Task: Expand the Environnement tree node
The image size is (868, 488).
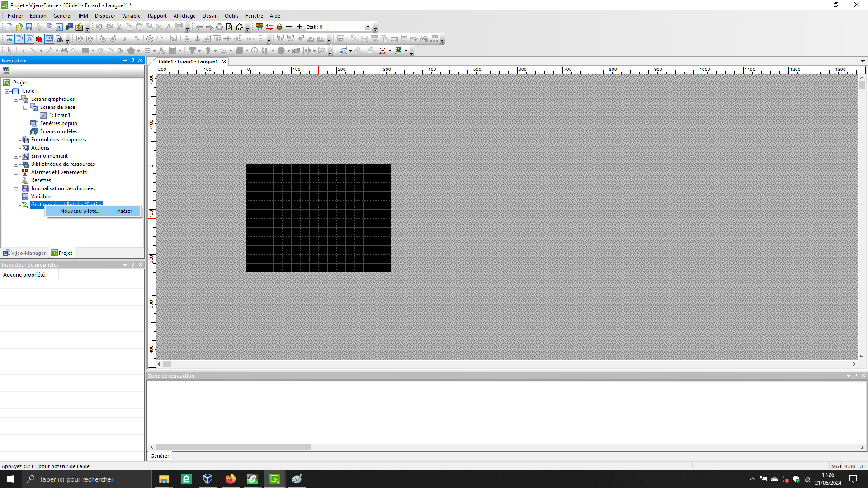Action: click(x=16, y=156)
